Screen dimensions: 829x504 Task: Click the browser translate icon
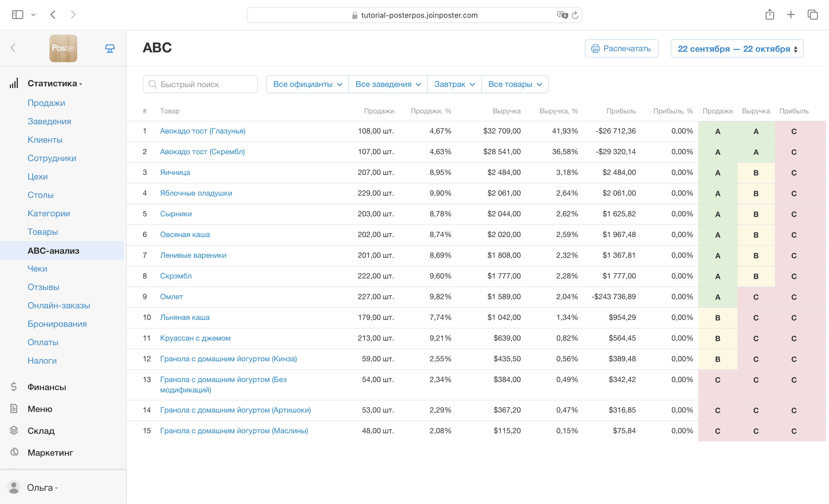point(562,15)
